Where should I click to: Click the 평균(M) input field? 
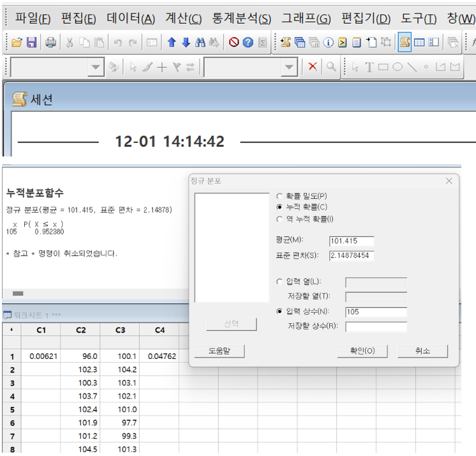[352, 241]
